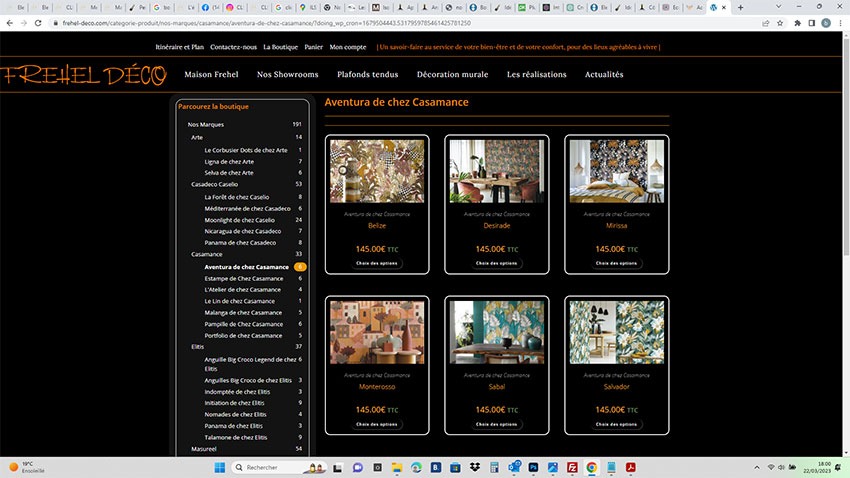Open the Photos app in taskbar
This screenshot has height=478, width=850.
click(553, 467)
